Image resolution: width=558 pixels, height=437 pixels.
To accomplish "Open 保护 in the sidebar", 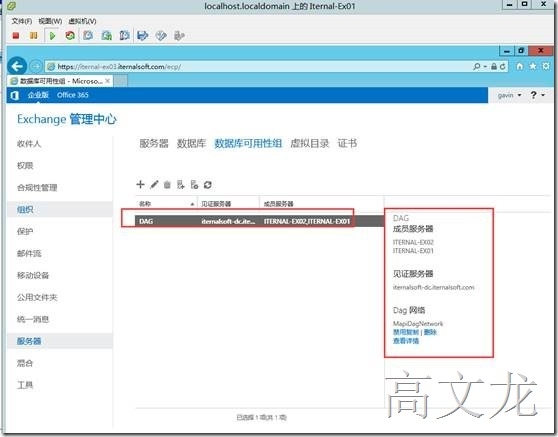I will pyautogui.click(x=25, y=231).
